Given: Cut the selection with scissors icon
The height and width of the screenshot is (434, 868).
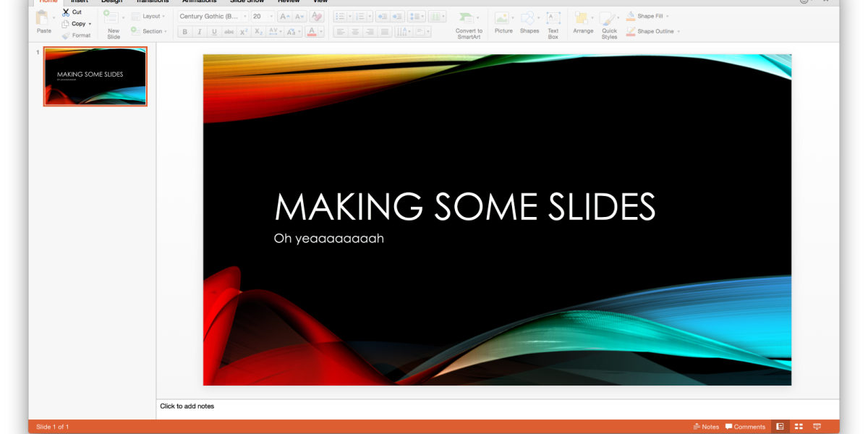Looking at the screenshot, I should [x=66, y=12].
